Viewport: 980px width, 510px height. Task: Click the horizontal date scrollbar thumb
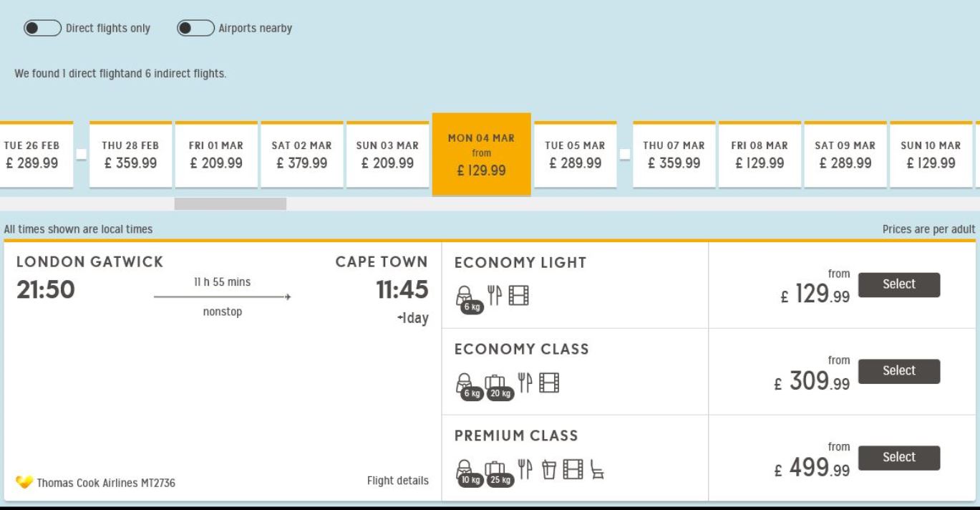(231, 204)
